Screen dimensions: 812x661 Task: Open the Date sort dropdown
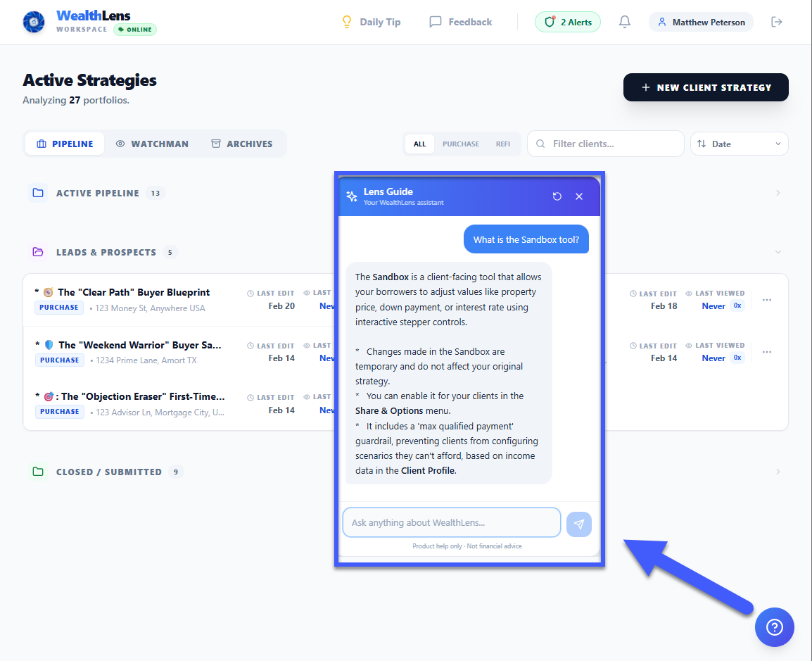click(x=739, y=144)
